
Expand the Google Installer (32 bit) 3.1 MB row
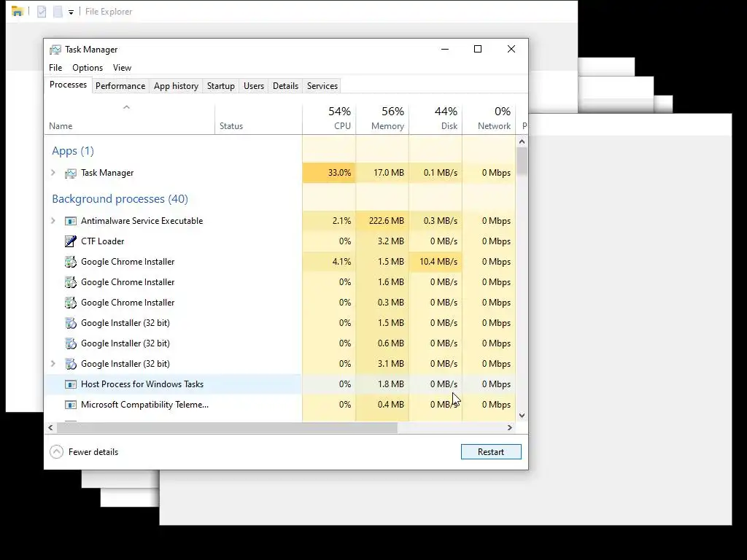(x=53, y=364)
